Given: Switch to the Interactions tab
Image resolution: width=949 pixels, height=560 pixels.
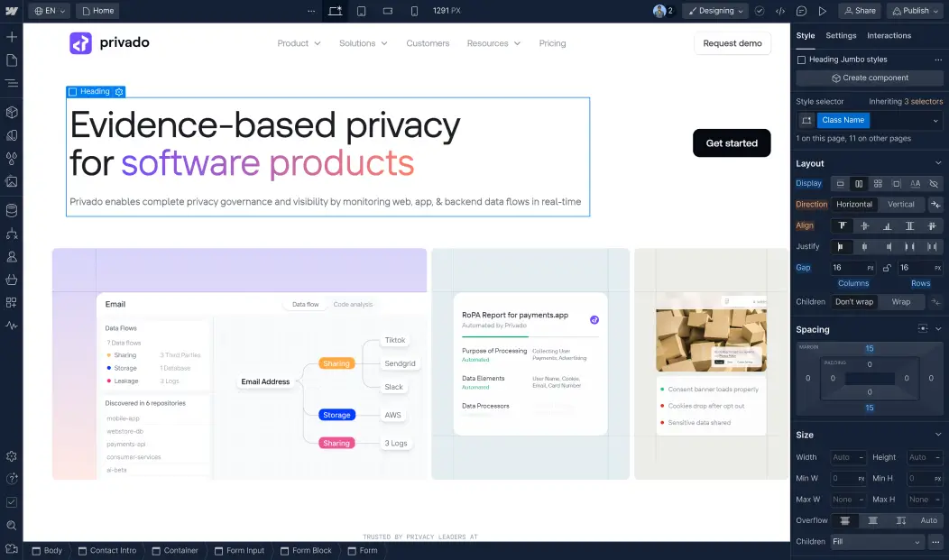Looking at the screenshot, I should (x=889, y=36).
